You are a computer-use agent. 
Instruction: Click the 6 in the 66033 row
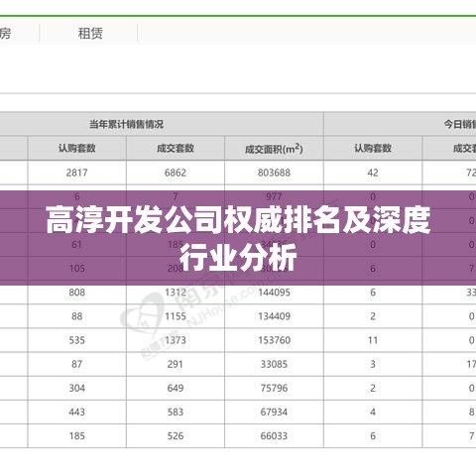pyautogui.click(x=373, y=436)
